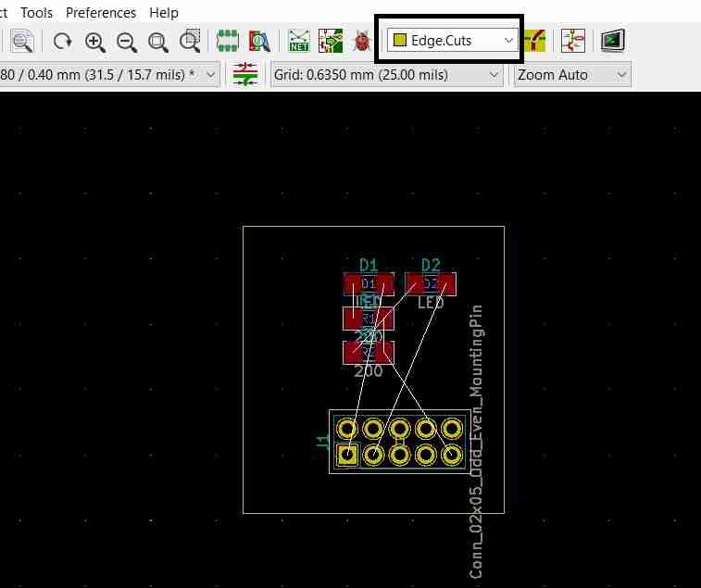Select the R2 resistor footprint
The width and height of the screenshot is (701, 588).
click(369, 353)
